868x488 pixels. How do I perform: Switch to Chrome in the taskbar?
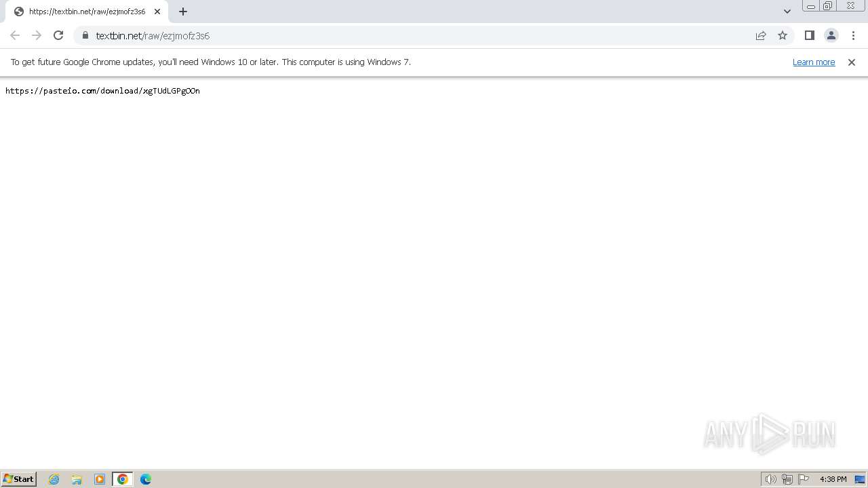(x=123, y=479)
